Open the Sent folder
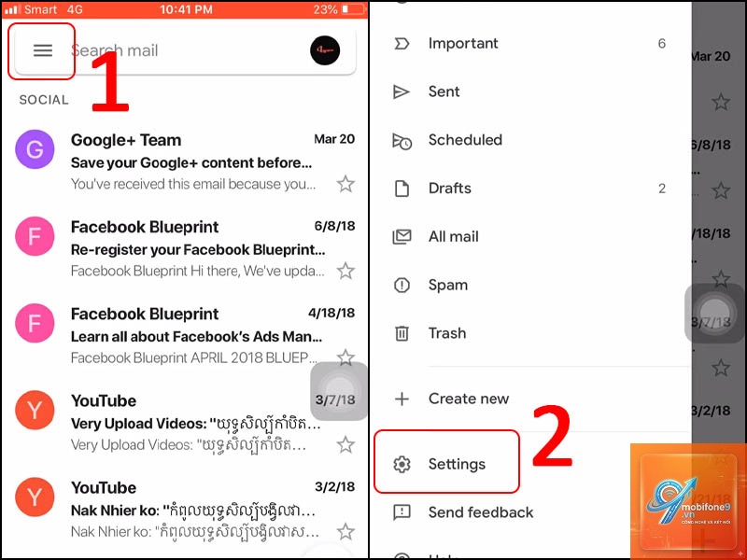The width and height of the screenshot is (747, 560). point(530,91)
